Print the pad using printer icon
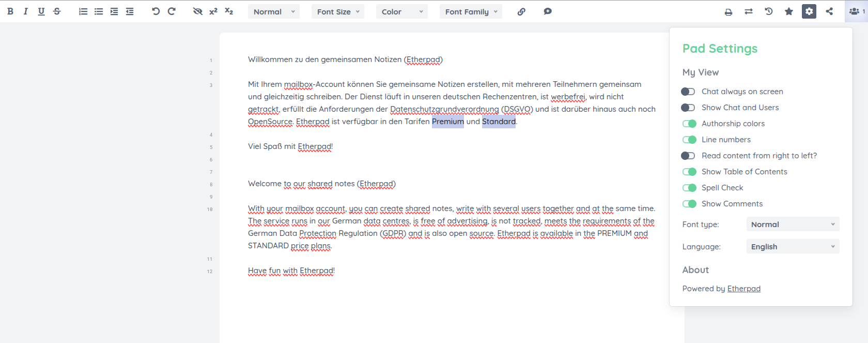Image resolution: width=868 pixels, height=343 pixels. [729, 11]
